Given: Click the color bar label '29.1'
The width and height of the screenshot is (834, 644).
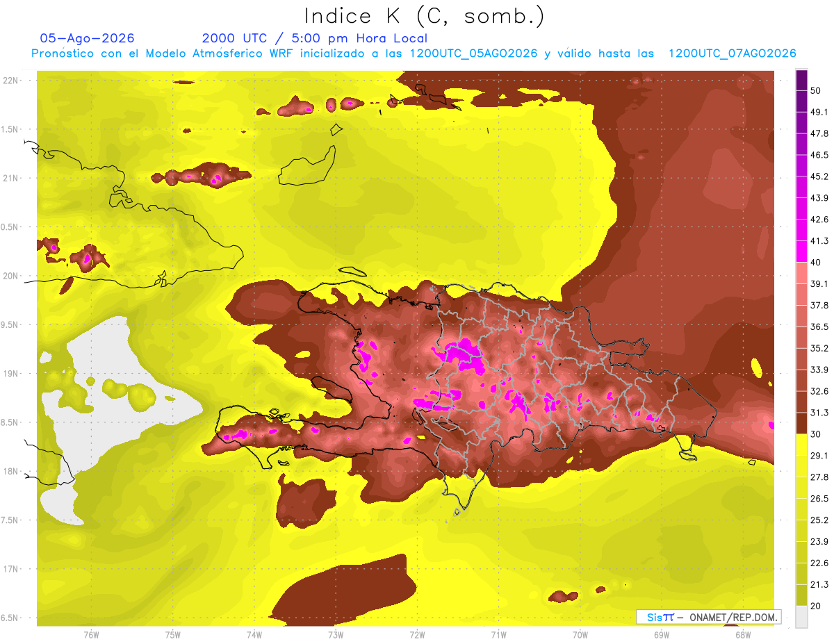Looking at the screenshot, I should pos(819,456).
